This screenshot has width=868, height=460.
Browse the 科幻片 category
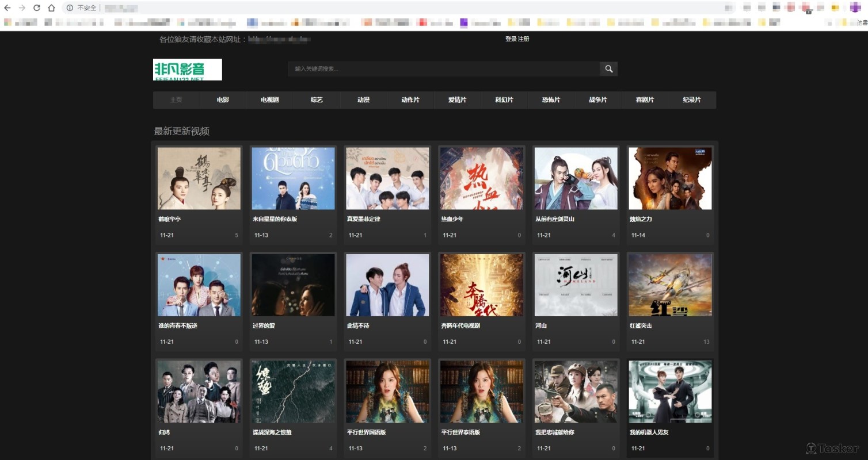(504, 100)
